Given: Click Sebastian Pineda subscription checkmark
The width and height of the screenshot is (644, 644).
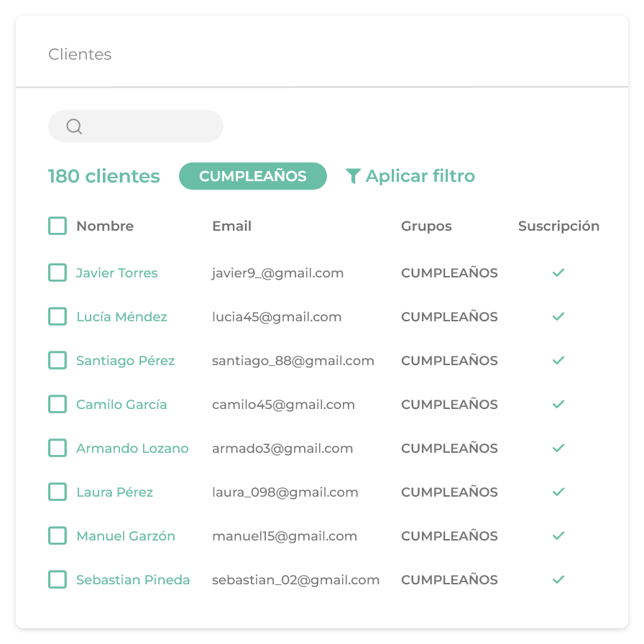Looking at the screenshot, I should point(558,580).
